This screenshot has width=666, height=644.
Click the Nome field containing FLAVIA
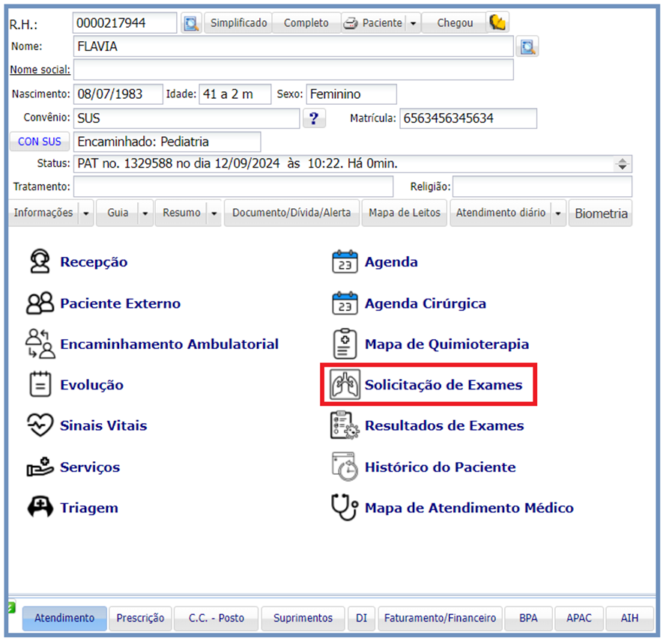click(x=293, y=46)
